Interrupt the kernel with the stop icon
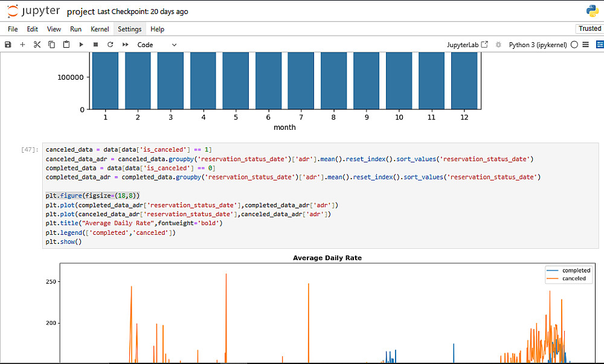The image size is (604, 364). coord(95,45)
